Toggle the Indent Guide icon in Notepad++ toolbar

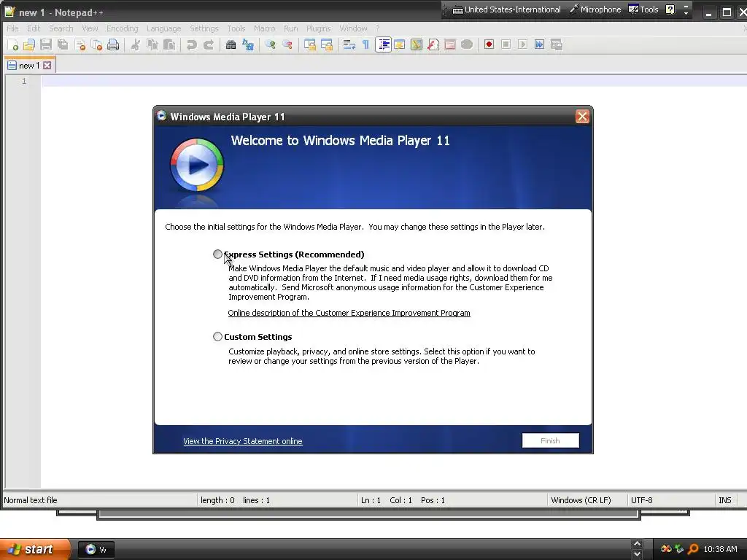coord(383,44)
